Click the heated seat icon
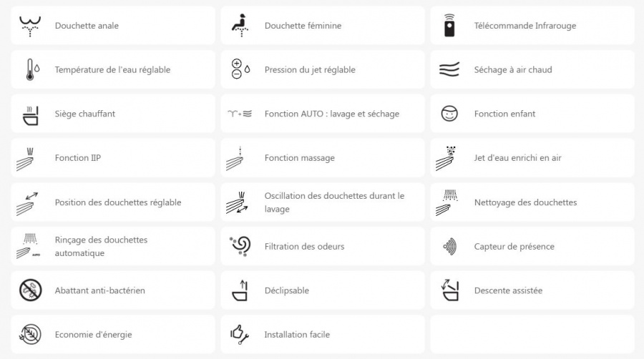Image resolution: width=644 pixels, height=359 pixels. click(x=30, y=114)
